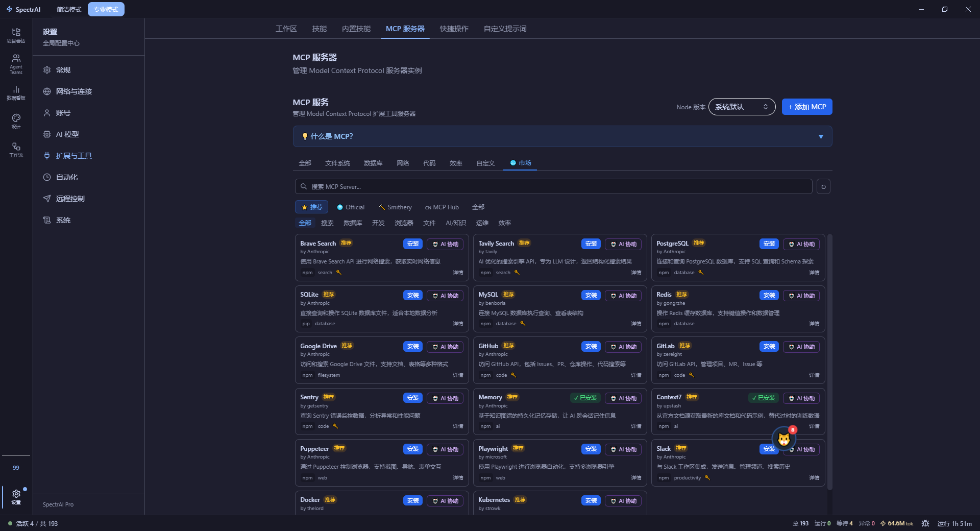Click the floating cat mascot icon
980x531 pixels.
point(784,439)
